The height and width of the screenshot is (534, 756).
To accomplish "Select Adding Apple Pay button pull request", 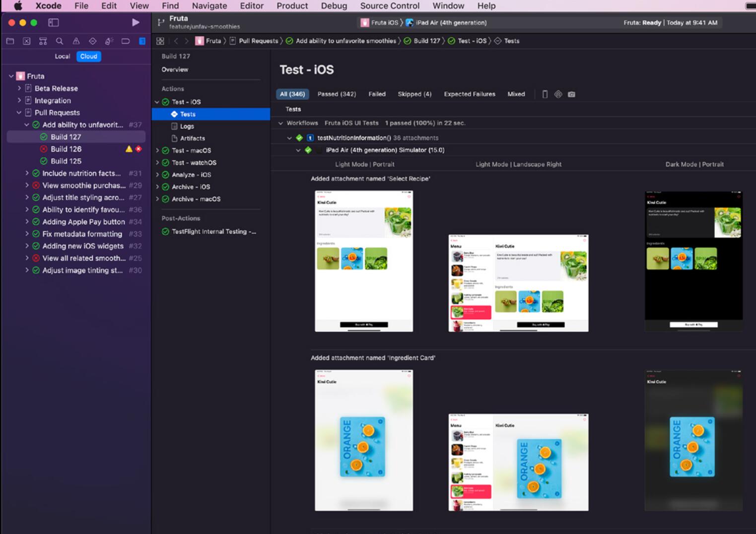I will (83, 222).
